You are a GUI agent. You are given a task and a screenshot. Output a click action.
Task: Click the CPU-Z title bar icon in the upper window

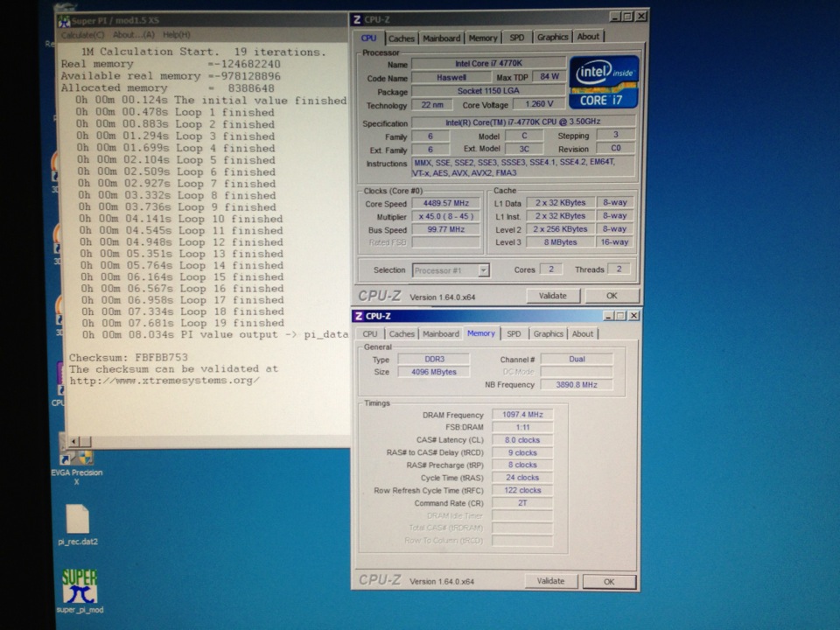click(357, 18)
